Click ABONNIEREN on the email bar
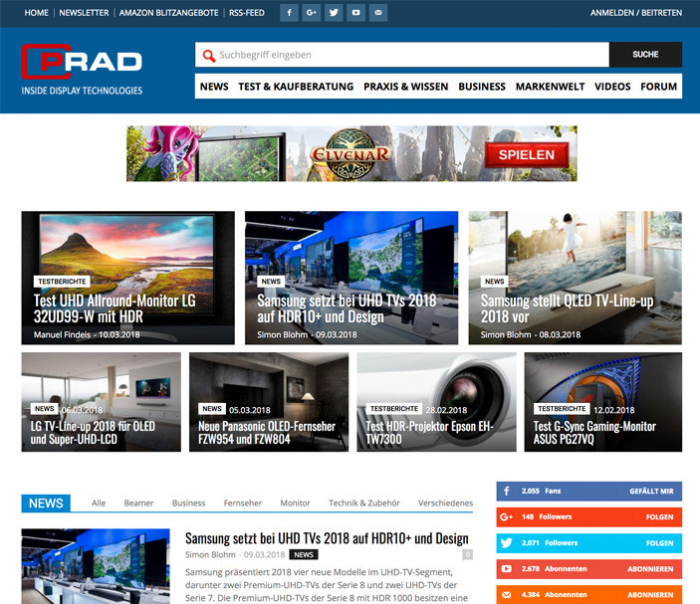The height and width of the screenshot is (604, 700). [x=650, y=595]
